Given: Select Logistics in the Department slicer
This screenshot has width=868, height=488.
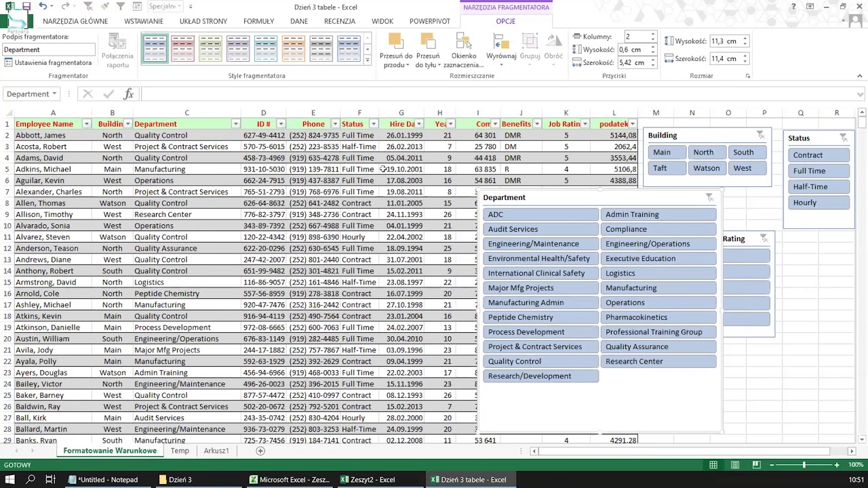Looking at the screenshot, I should pos(658,273).
